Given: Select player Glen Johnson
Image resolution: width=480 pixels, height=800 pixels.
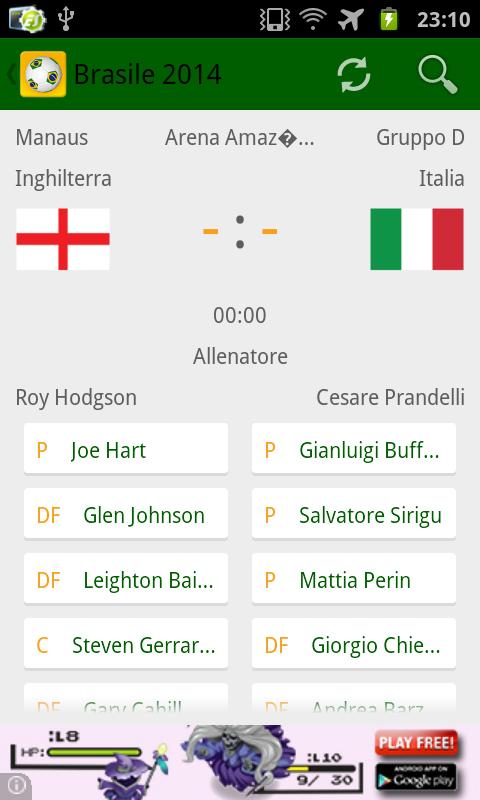Looking at the screenshot, I should coord(126,515).
